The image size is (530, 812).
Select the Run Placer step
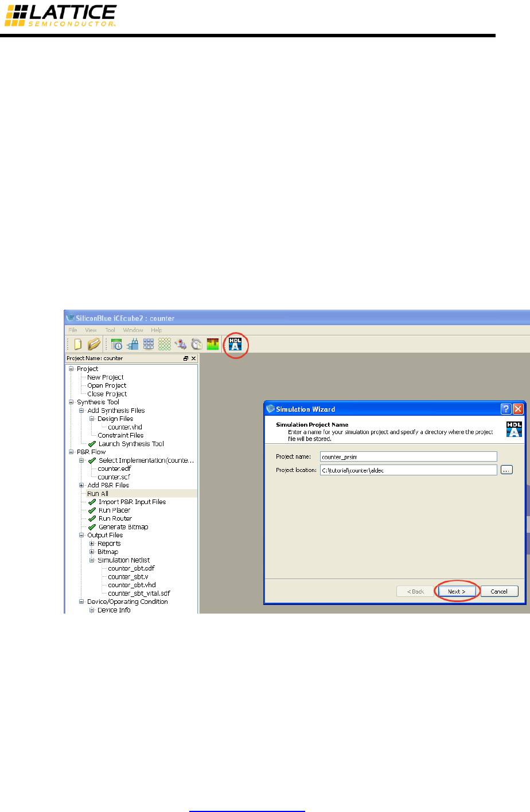point(115,510)
